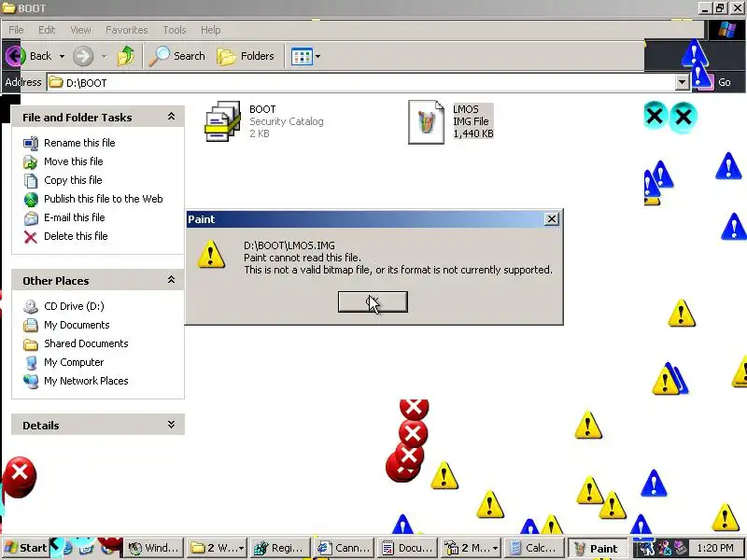This screenshot has width=747, height=560.
Task: Click Delete this file
Action: click(76, 236)
